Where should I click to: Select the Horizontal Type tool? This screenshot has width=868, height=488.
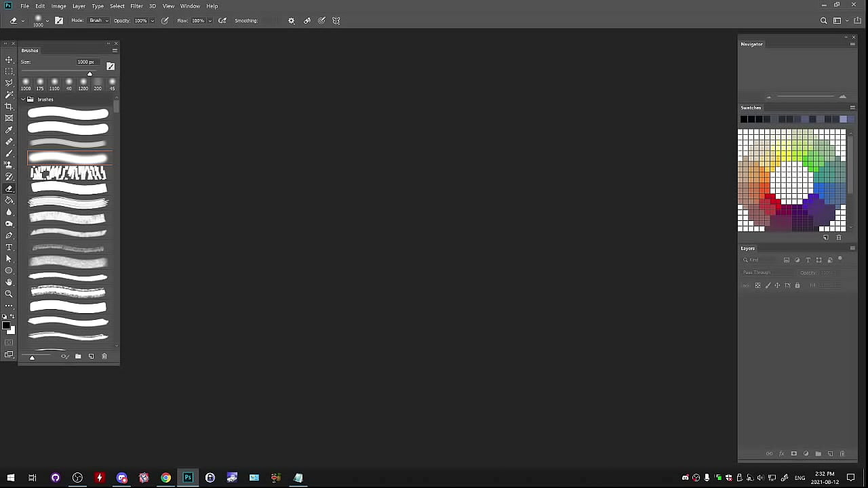coord(9,247)
